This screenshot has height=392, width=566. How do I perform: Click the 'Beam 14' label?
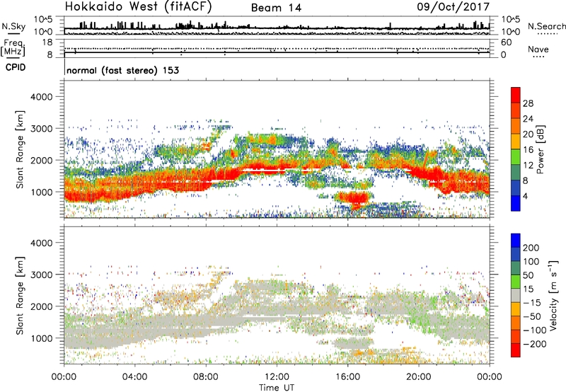pyautogui.click(x=276, y=8)
